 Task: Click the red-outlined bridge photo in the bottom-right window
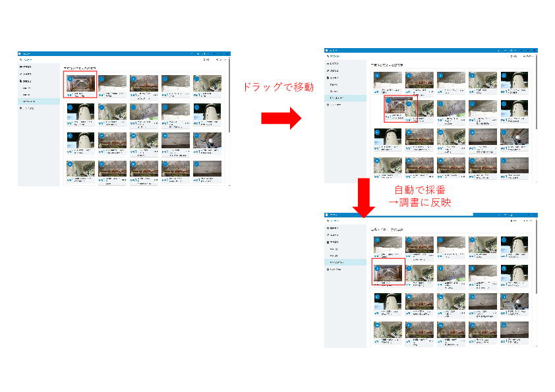point(388,271)
